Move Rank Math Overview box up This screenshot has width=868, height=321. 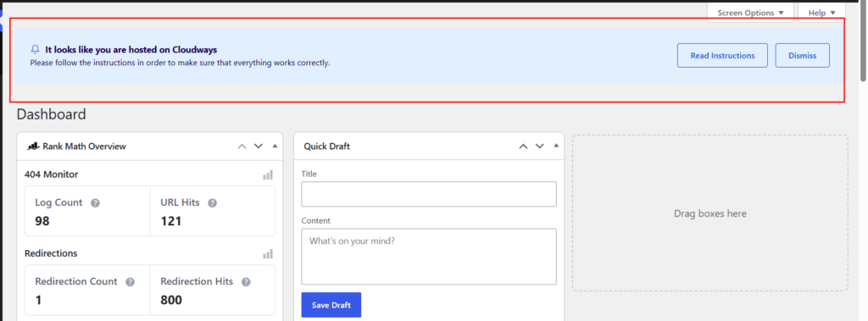242,147
